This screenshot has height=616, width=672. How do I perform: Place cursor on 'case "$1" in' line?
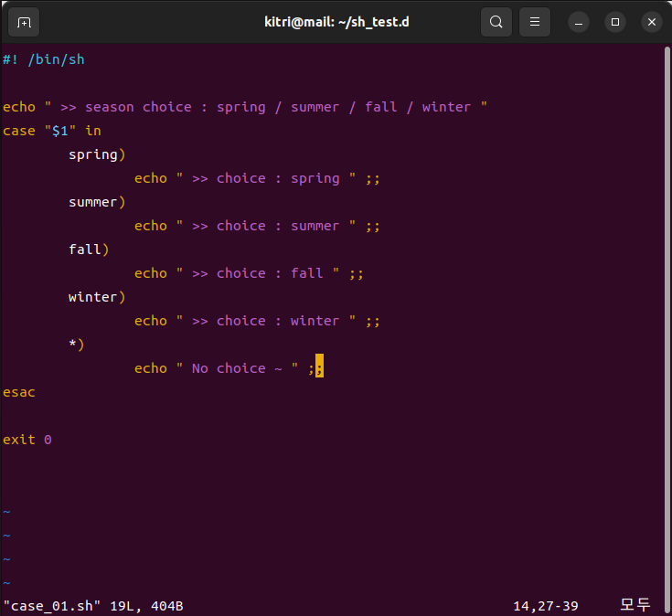[52, 131]
